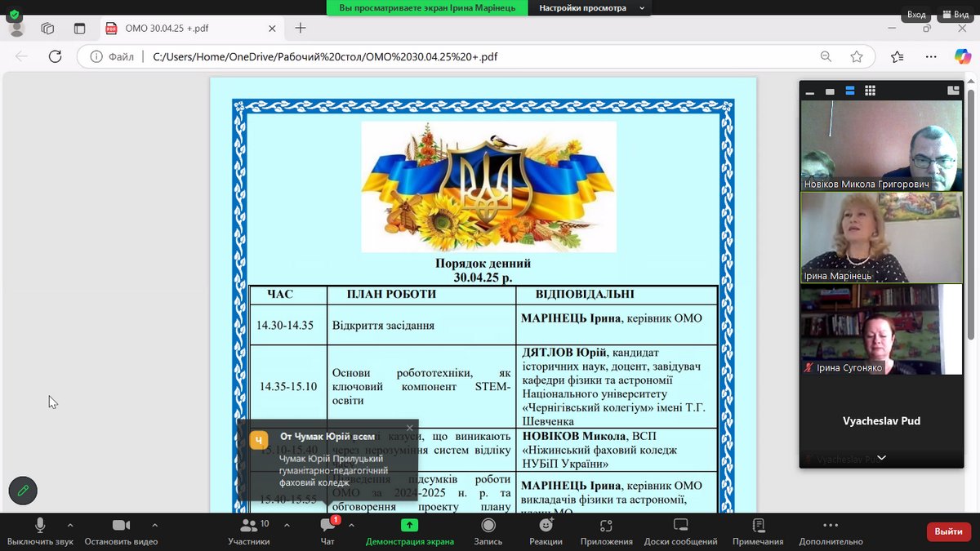Open the Участники participants panel
The image size is (980, 551).
249,531
